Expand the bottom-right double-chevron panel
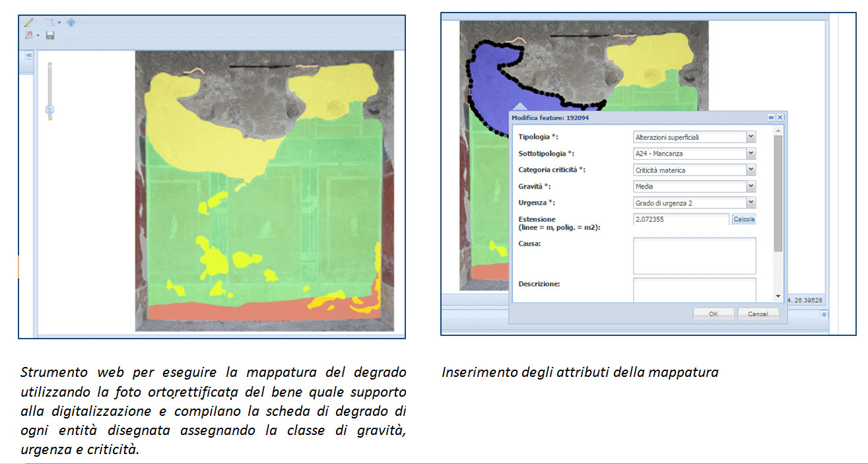This screenshot has height=464, width=868. 824,315
